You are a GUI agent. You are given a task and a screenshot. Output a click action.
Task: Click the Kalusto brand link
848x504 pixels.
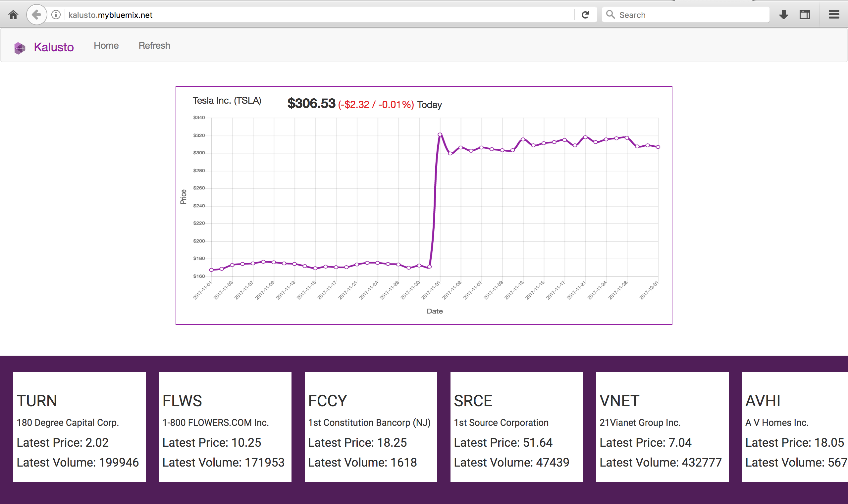click(54, 47)
